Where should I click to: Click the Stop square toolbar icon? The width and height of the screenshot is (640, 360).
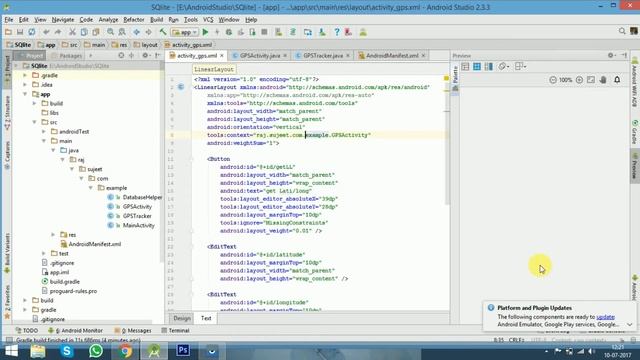pos(264,32)
